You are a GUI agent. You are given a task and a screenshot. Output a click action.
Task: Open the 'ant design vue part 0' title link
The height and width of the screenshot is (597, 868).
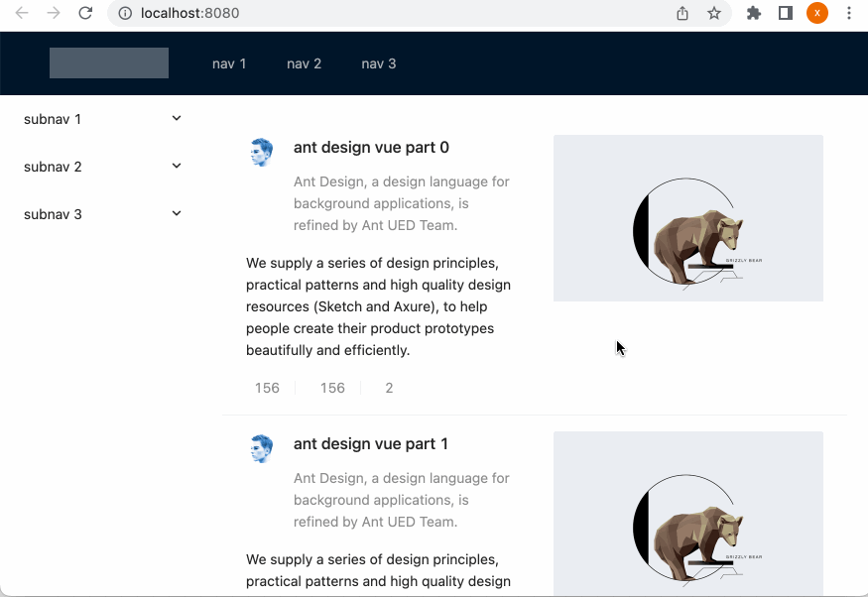(371, 147)
